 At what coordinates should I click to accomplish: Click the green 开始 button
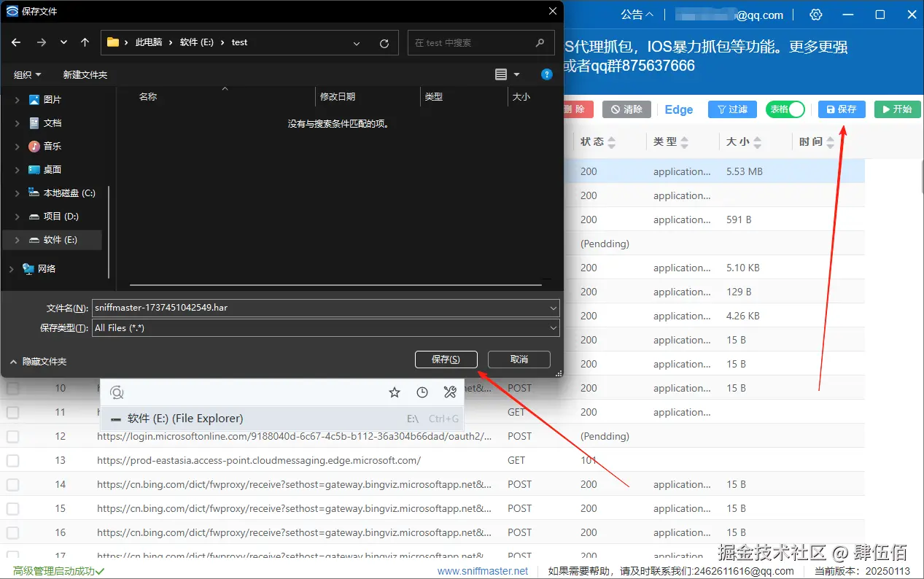(x=897, y=109)
